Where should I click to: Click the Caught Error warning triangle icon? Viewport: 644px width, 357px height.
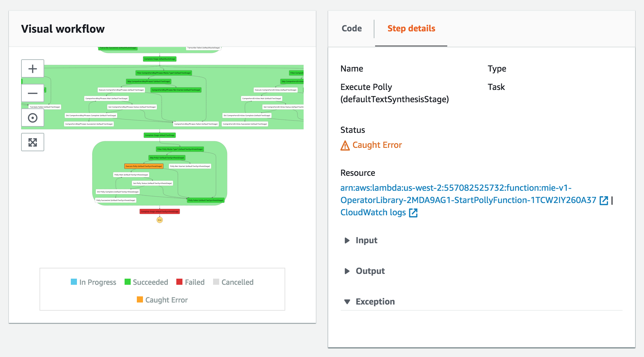click(345, 145)
